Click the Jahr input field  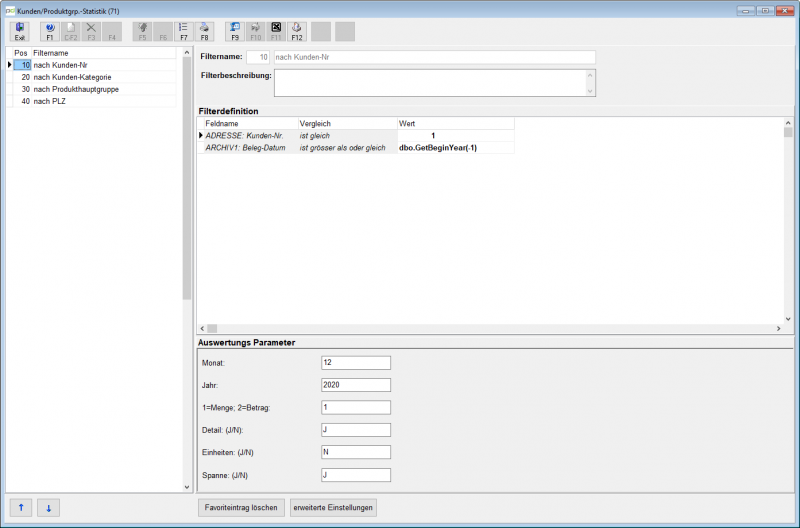[356, 385]
